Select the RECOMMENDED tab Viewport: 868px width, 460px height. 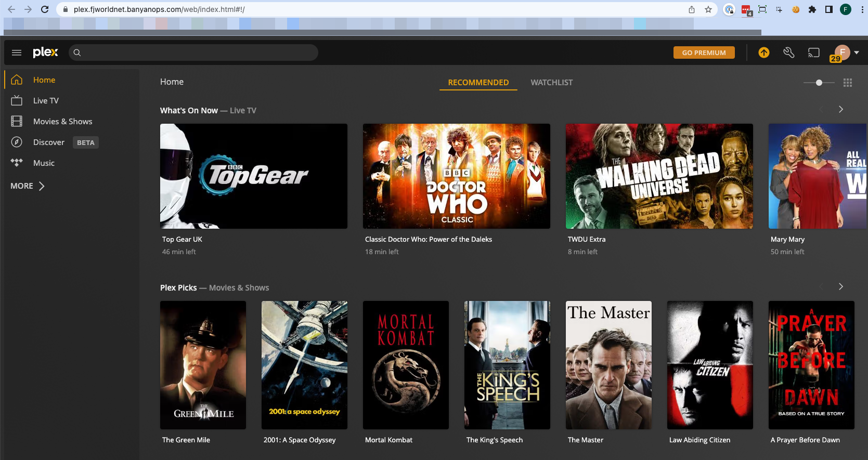tap(478, 83)
